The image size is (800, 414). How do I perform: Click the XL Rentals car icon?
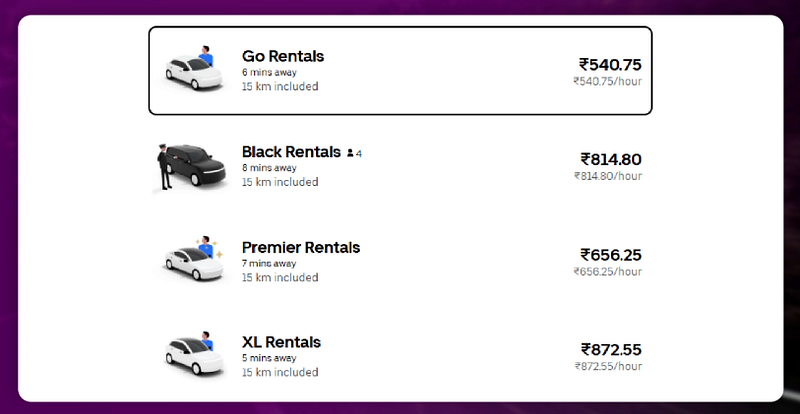(x=194, y=353)
